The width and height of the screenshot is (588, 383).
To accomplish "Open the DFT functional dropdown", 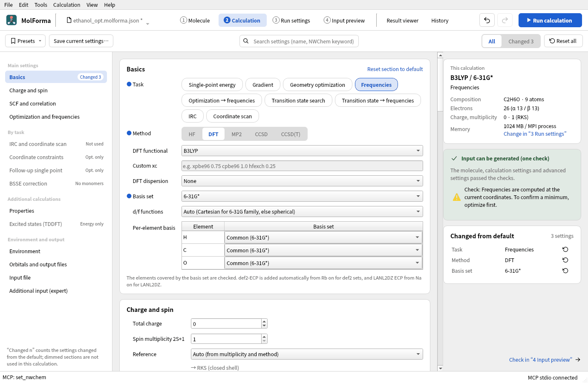I will click(302, 151).
